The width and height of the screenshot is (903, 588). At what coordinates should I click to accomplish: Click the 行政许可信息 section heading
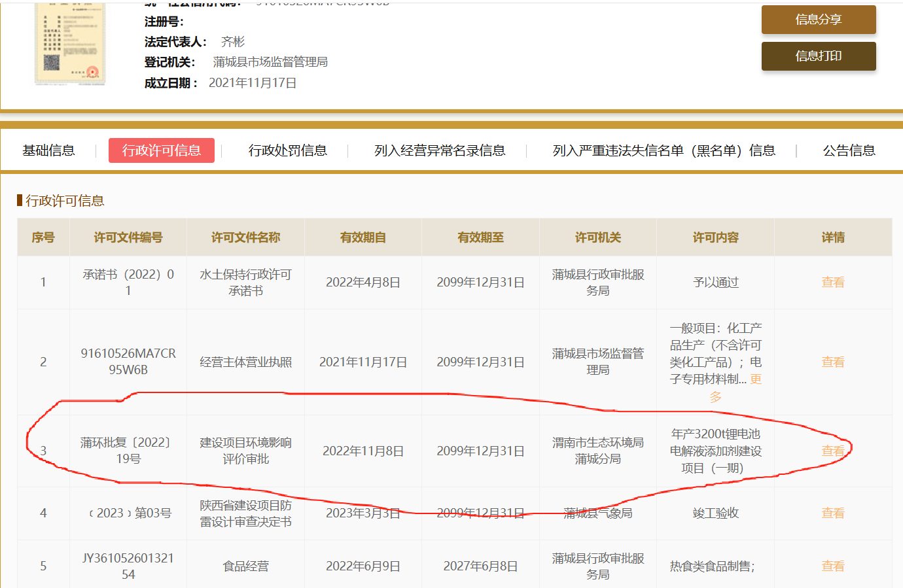pos(65,201)
